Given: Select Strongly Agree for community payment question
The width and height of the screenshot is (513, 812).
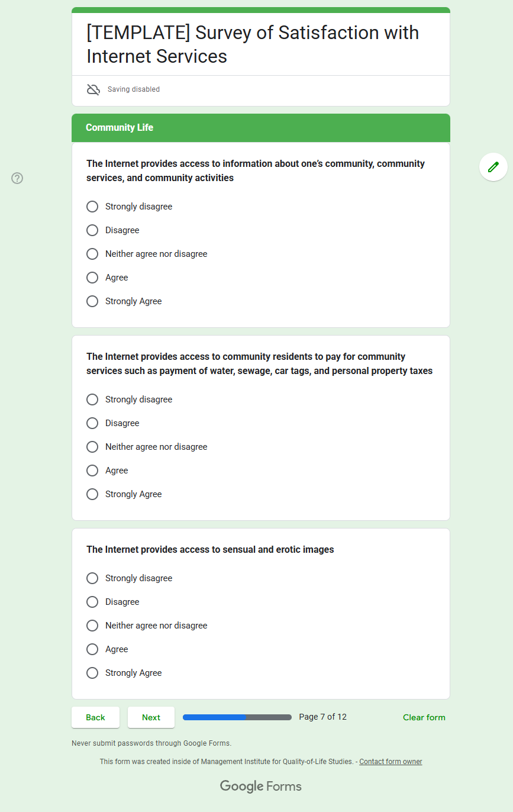Looking at the screenshot, I should (x=92, y=494).
